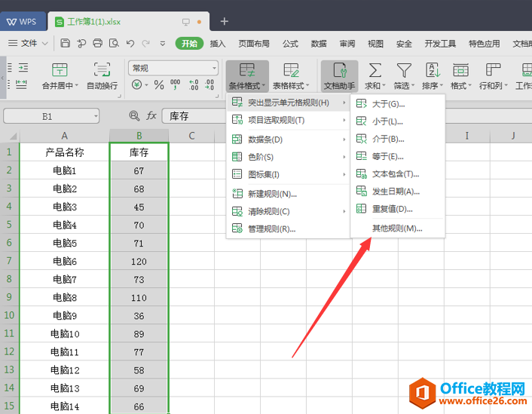This screenshot has width=532, height=414.
Task: Open the 求和 (AutoSum) sigma tool
Action: [x=375, y=76]
